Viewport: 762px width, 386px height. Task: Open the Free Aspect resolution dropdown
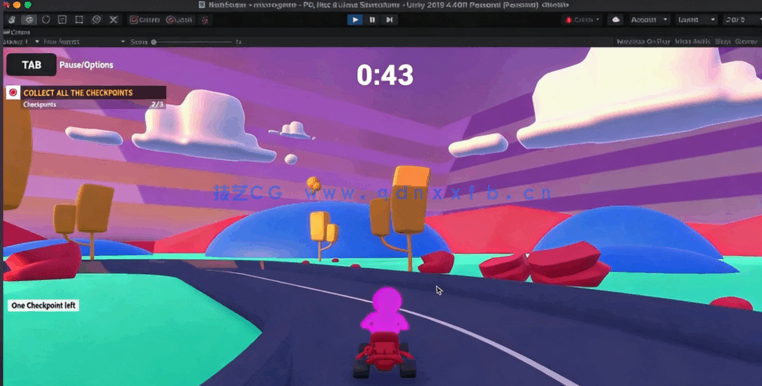84,42
